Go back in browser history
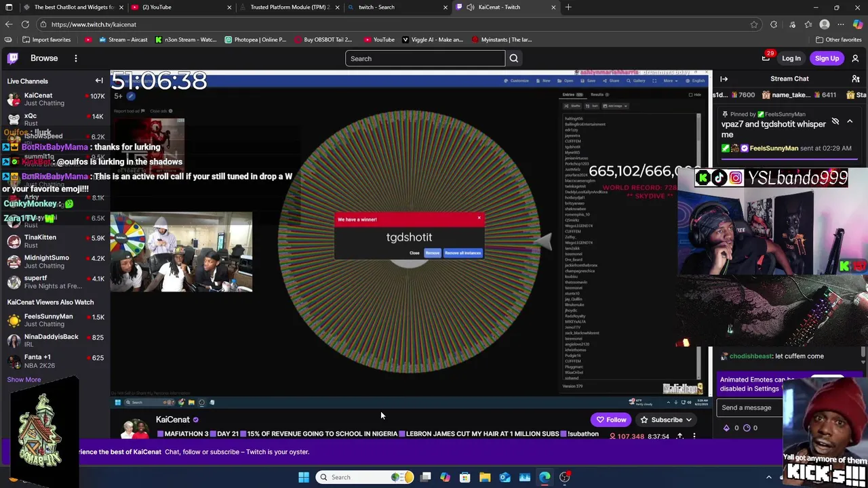Screen dimensions: 868x488 point(9,24)
